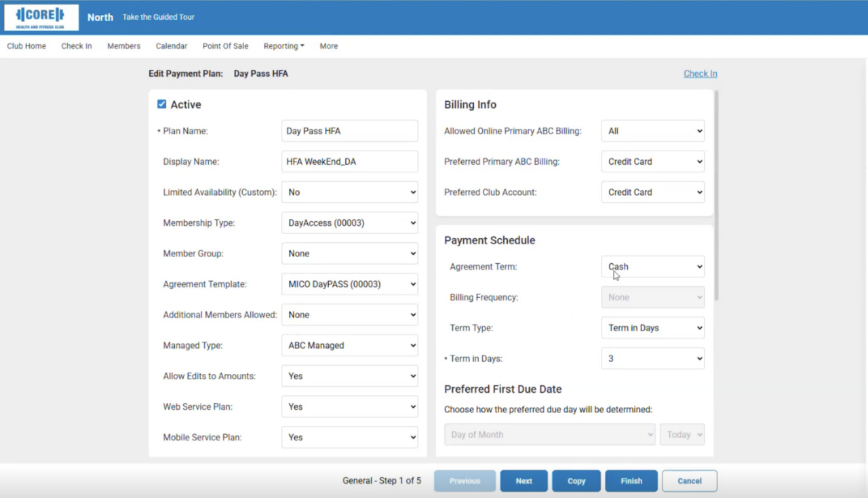Follow the Check In link at top right
Screen dimensions: 868x498
700,73
